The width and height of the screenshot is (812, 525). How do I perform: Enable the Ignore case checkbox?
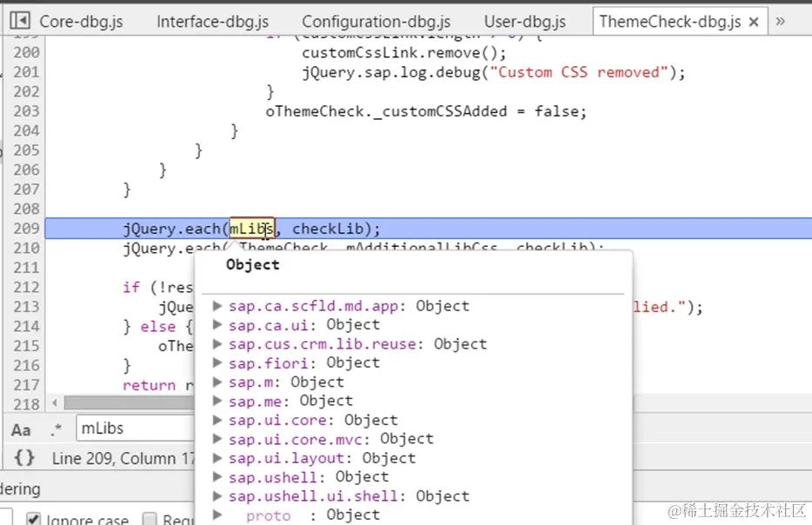[33, 518]
